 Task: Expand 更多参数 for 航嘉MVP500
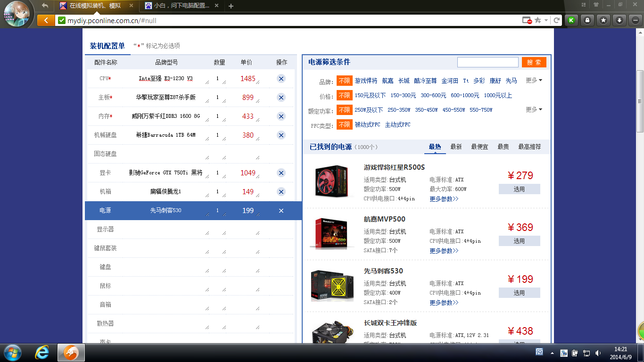click(x=444, y=251)
